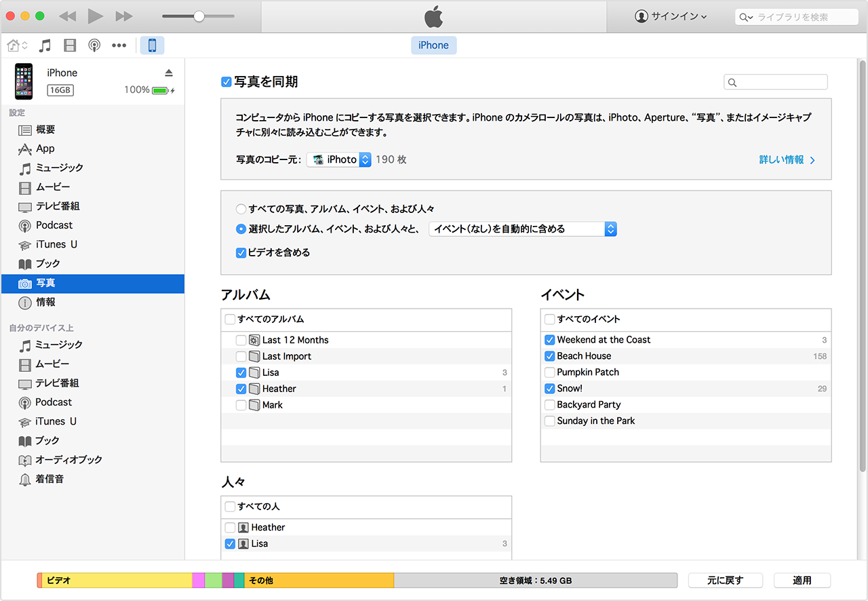Uncheck Snow! event checkbox

pyautogui.click(x=549, y=389)
